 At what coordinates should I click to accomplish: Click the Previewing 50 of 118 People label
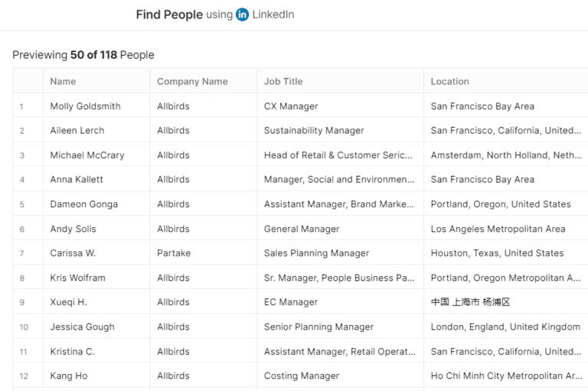coord(83,55)
